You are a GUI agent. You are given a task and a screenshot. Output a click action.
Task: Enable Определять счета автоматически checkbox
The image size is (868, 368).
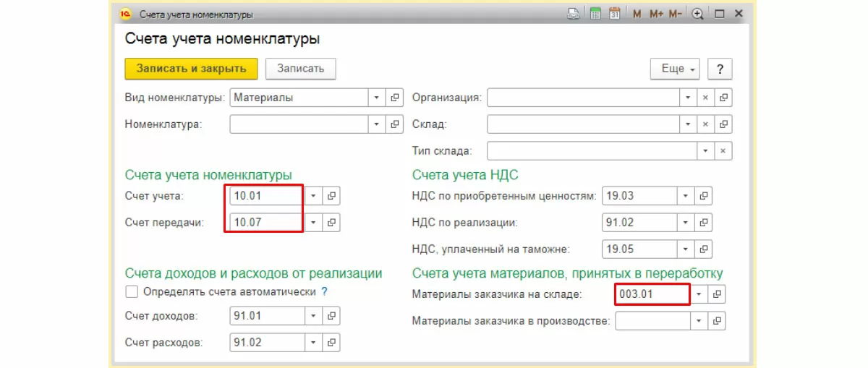(132, 292)
